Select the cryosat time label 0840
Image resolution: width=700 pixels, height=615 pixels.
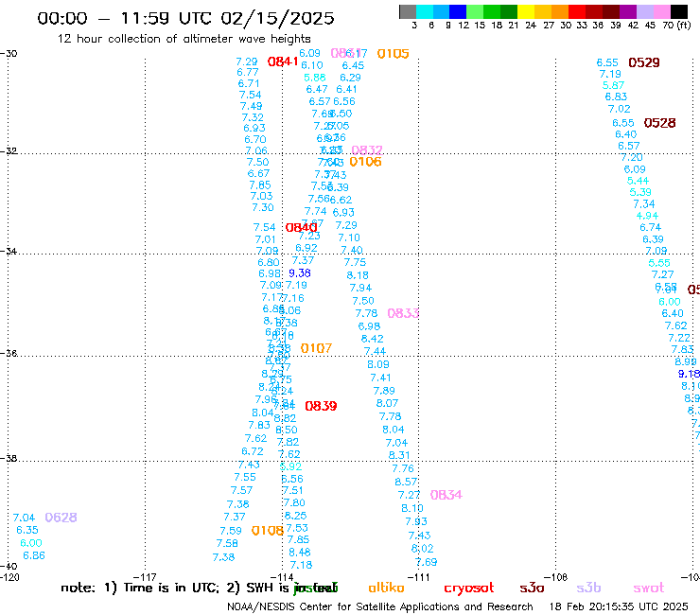click(x=302, y=228)
